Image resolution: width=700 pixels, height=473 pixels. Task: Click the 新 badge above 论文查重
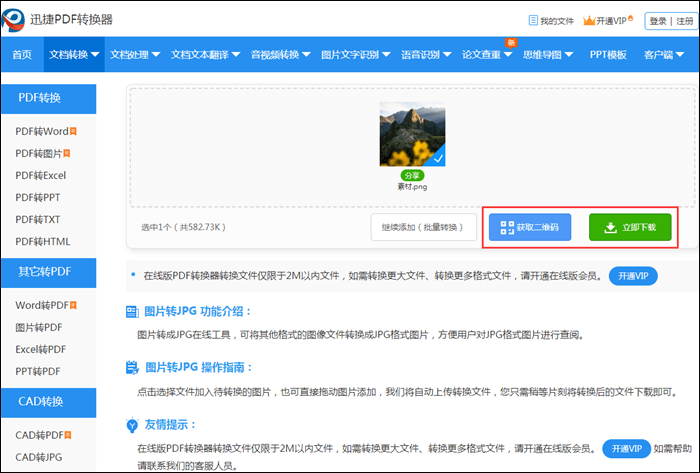(x=511, y=43)
